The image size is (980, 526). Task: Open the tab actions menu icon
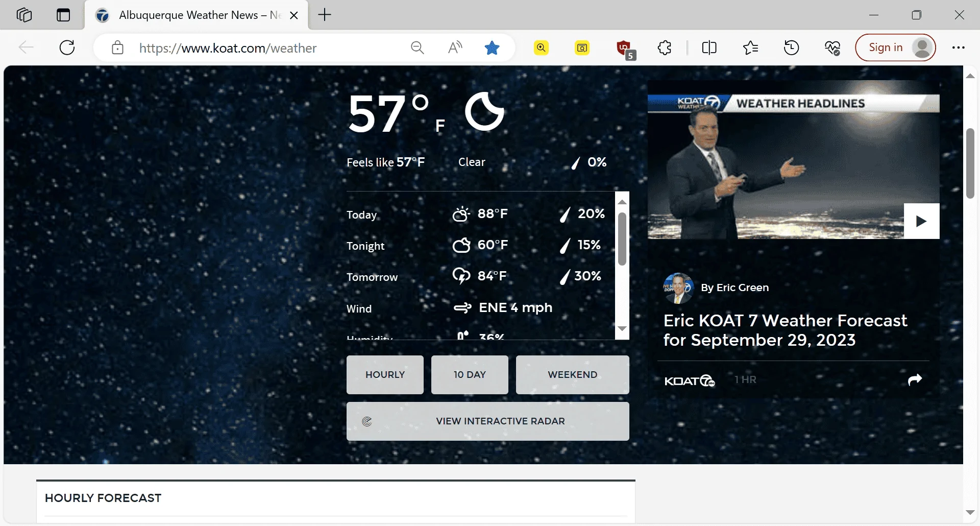63,15
